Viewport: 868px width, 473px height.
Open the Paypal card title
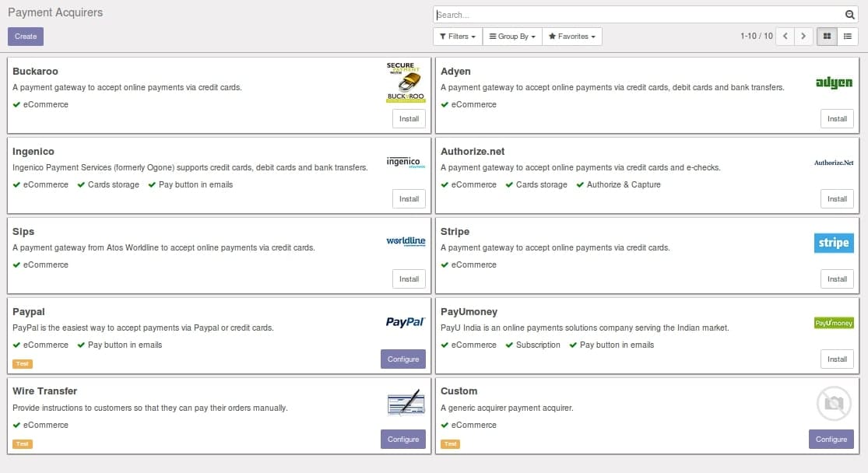[x=29, y=312]
